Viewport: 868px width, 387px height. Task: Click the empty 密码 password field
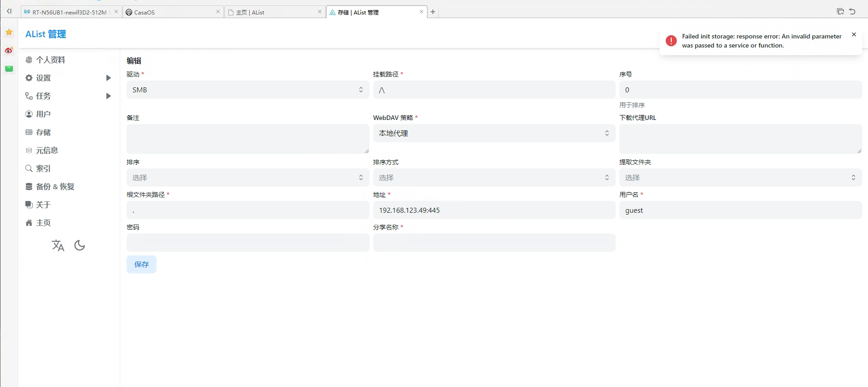pos(248,243)
